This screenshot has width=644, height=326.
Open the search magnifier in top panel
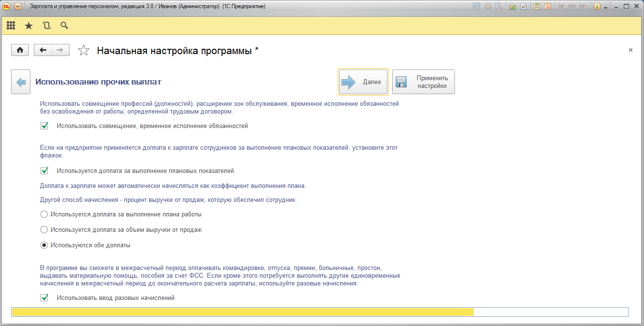pyautogui.click(x=64, y=26)
